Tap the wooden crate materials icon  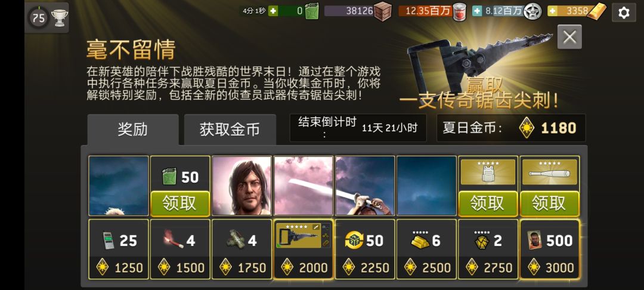pyautogui.click(x=382, y=11)
